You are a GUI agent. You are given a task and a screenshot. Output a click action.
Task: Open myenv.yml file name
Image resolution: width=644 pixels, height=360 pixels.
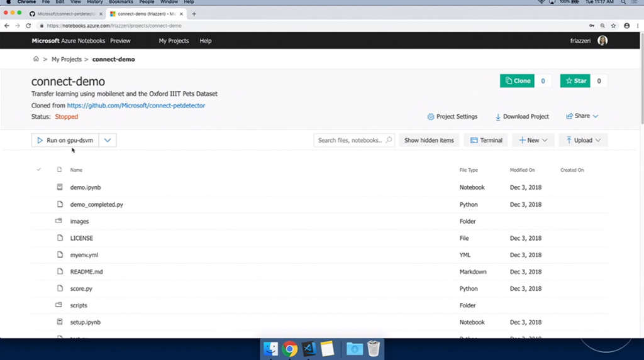pyautogui.click(x=84, y=255)
